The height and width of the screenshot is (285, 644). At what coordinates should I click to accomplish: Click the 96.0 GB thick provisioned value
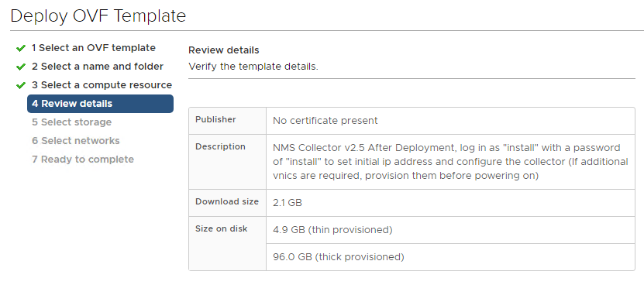coord(339,257)
